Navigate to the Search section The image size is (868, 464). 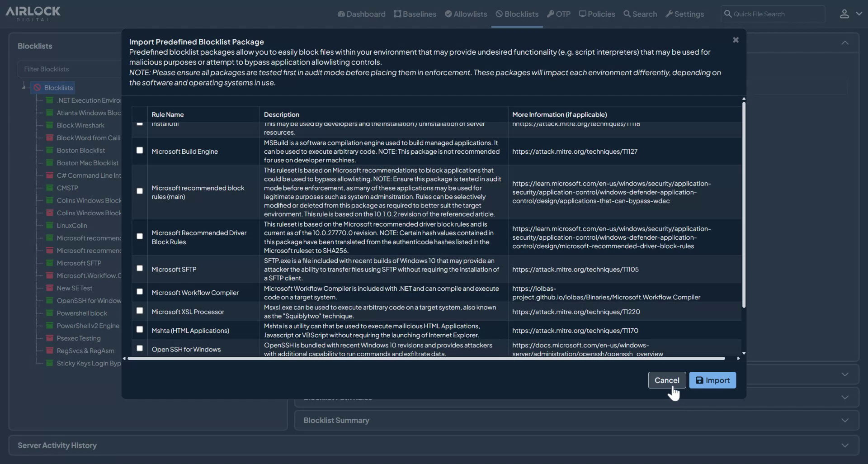coord(640,14)
